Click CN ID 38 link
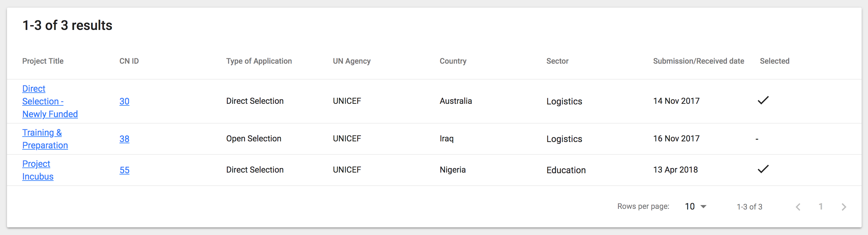 tap(124, 139)
